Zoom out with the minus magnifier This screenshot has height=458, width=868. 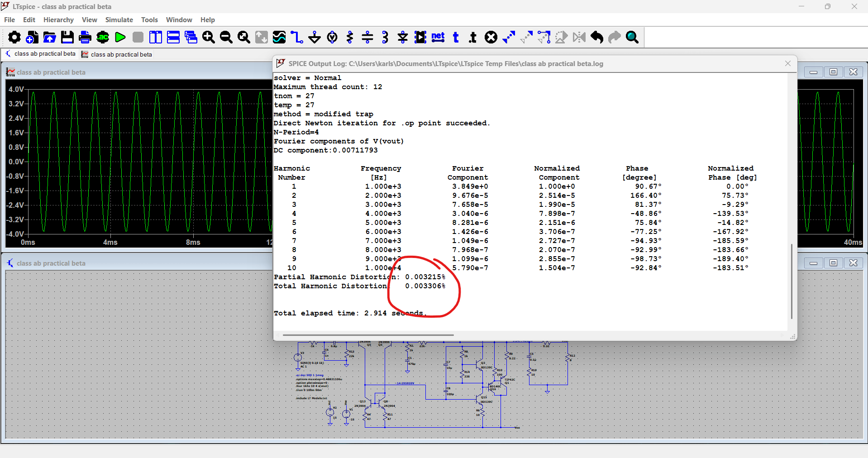coord(226,37)
